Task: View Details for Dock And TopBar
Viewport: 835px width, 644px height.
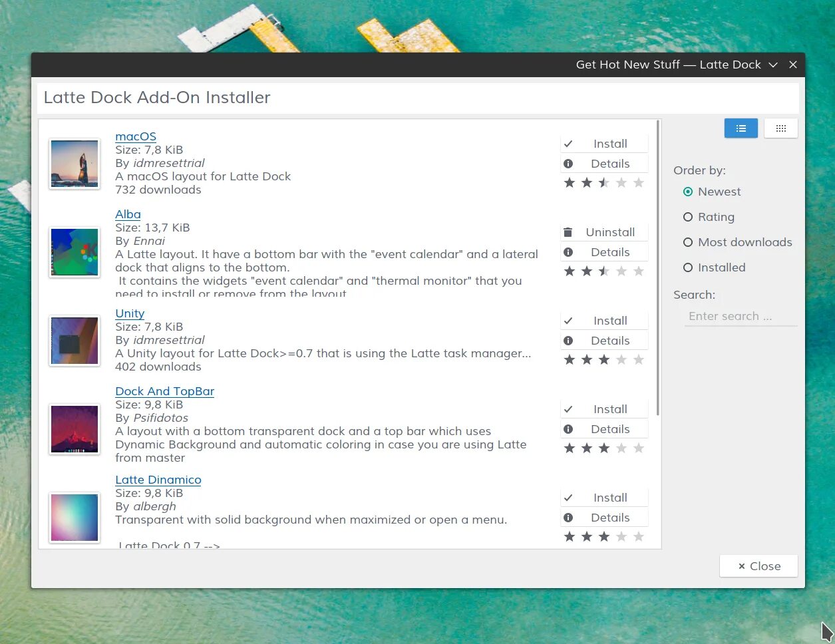Action: click(604, 429)
